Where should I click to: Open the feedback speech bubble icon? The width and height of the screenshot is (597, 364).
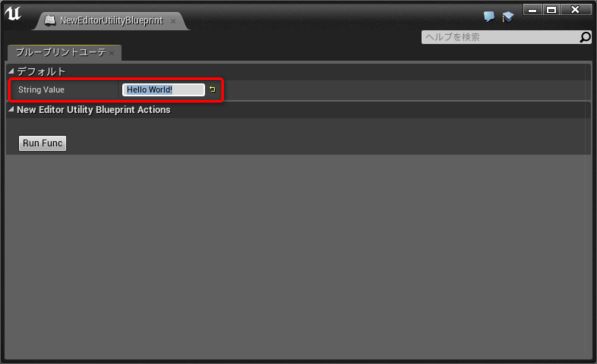[489, 16]
